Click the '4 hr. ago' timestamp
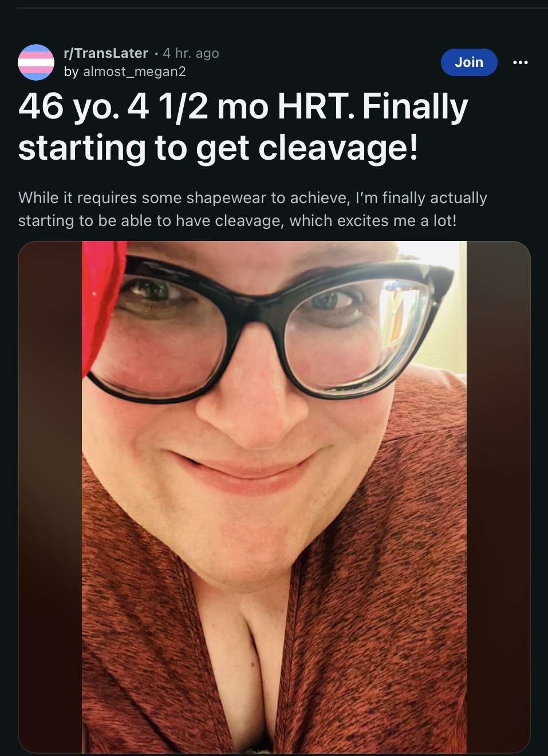548x756 pixels. (191, 53)
